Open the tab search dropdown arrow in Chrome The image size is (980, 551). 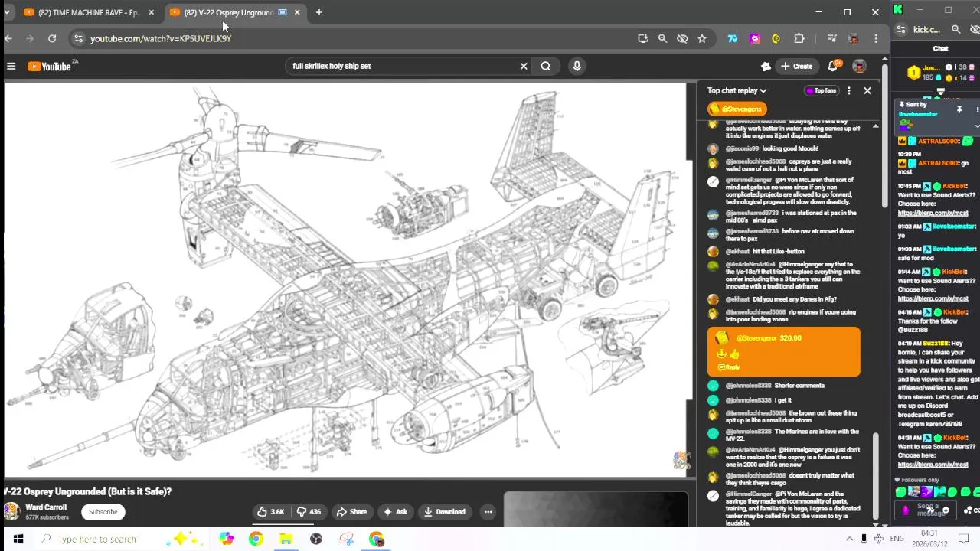[6, 12]
